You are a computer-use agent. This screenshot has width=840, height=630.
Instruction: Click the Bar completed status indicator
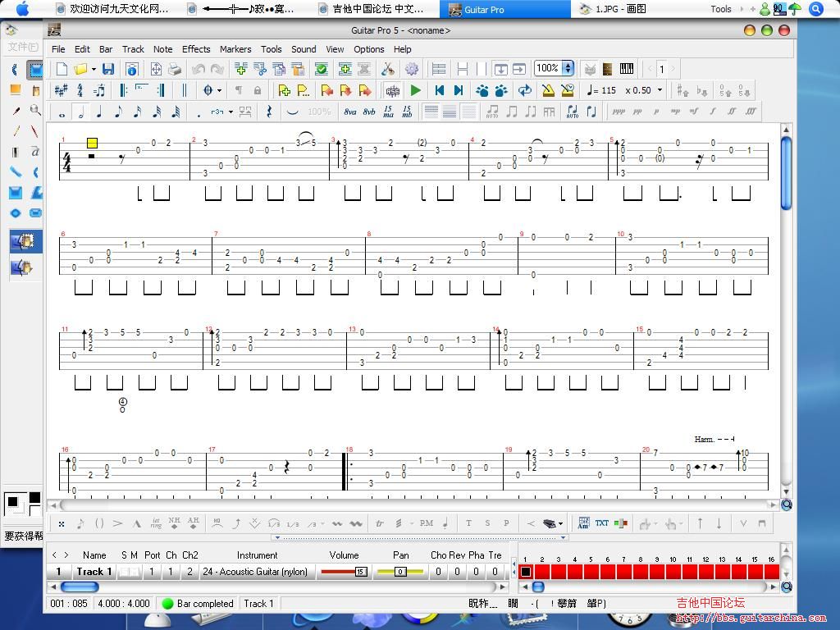coord(198,604)
